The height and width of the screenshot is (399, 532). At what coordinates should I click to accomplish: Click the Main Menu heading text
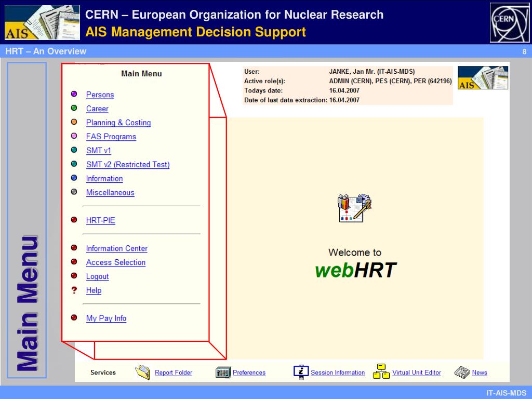tap(141, 74)
